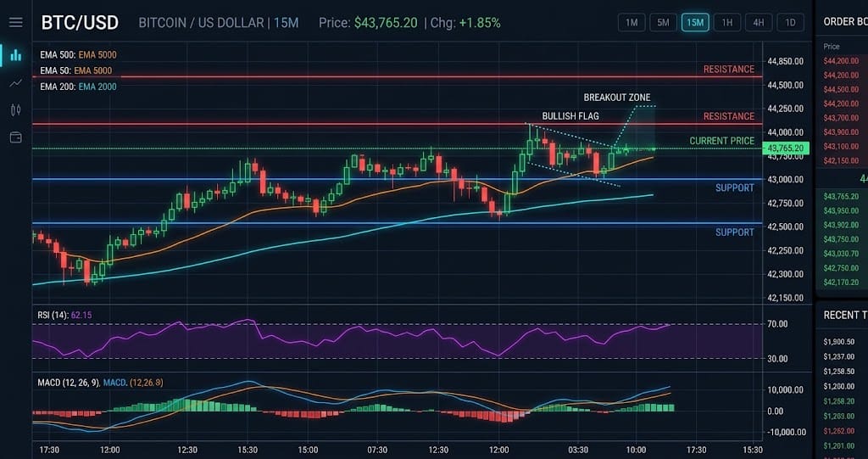Click the CURRENT PRICE label
The height and width of the screenshot is (459, 868).
pos(722,141)
